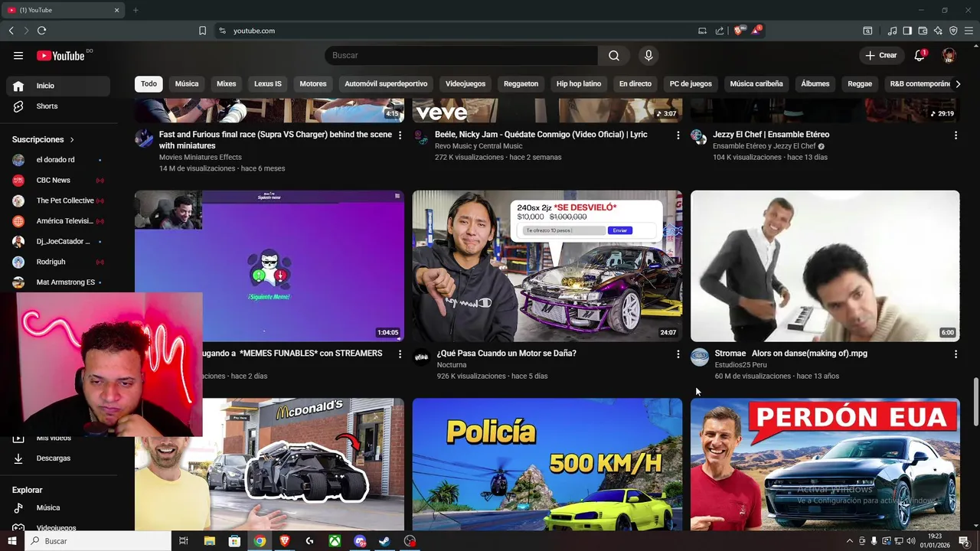Select the Hip hop latino chip

(579, 84)
